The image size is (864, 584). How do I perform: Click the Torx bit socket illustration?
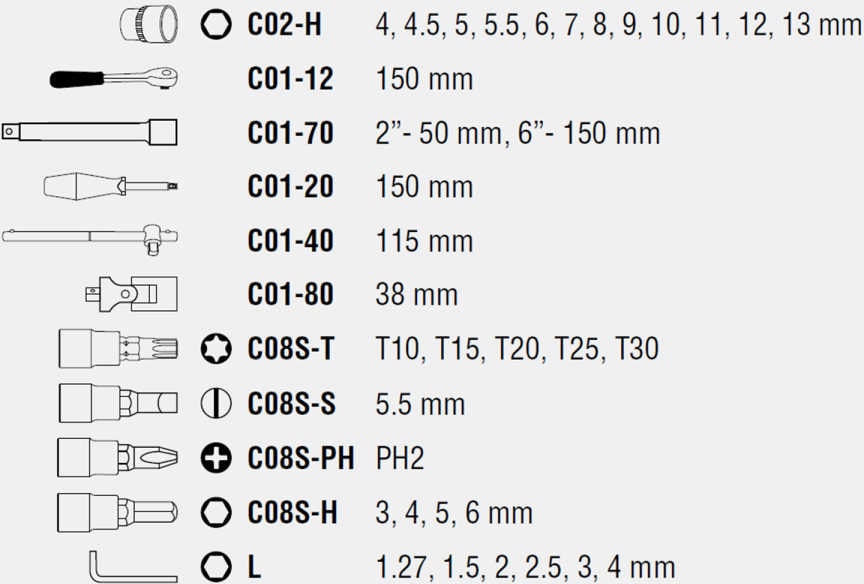(x=119, y=349)
